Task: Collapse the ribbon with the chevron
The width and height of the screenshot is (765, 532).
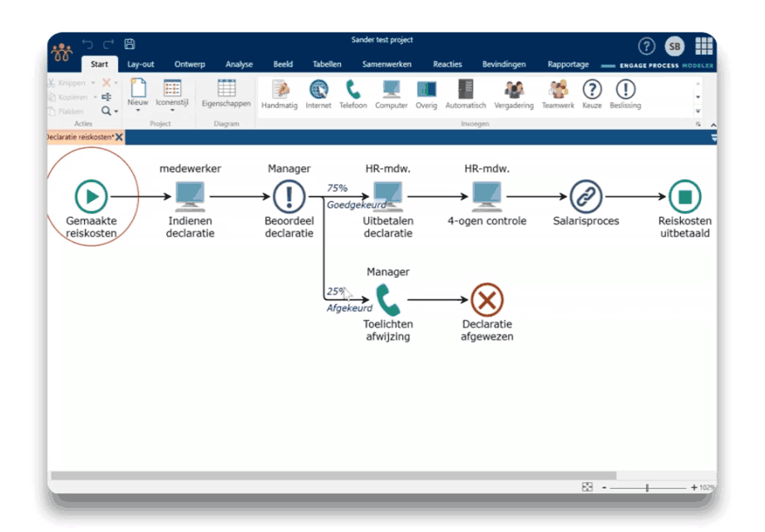Action: pyautogui.click(x=712, y=125)
